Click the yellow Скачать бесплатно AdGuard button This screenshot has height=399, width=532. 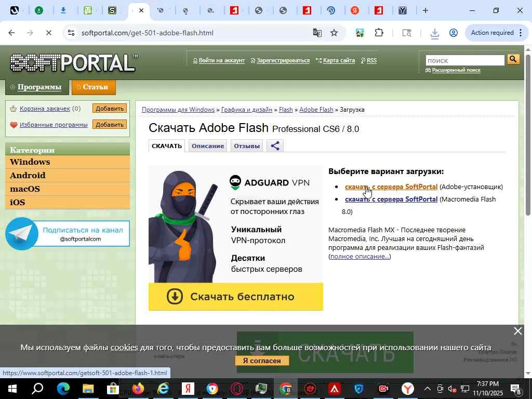click(236, 297)
